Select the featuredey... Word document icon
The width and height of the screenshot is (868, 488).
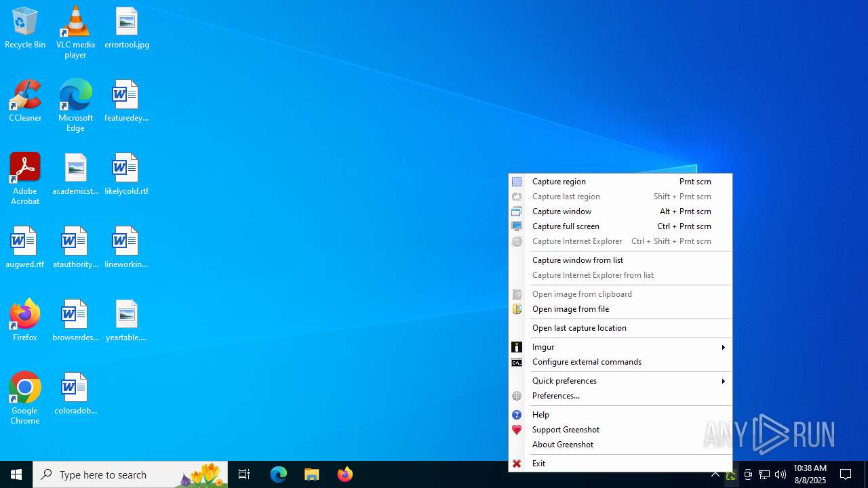click(x=127, y=102)
